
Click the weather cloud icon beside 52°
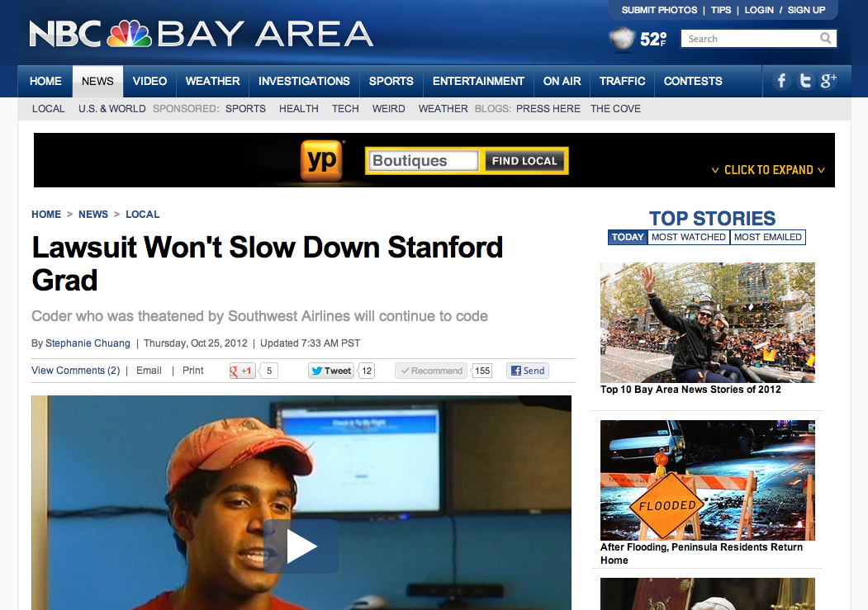click(x=622, y=40)
